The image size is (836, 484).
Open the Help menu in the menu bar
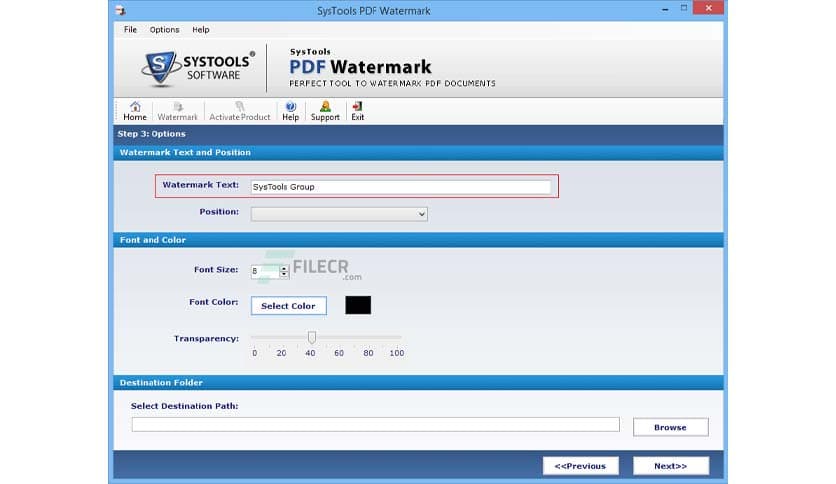200,30
